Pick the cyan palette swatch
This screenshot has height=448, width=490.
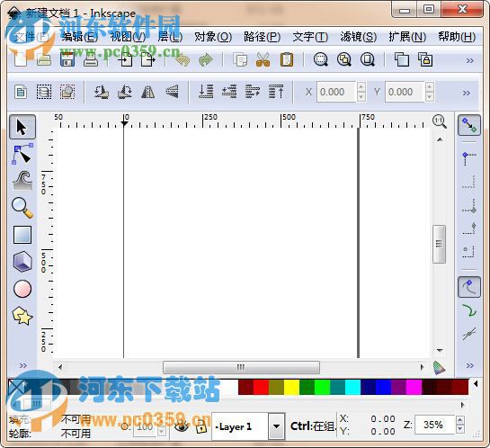[x=352, y=387]
